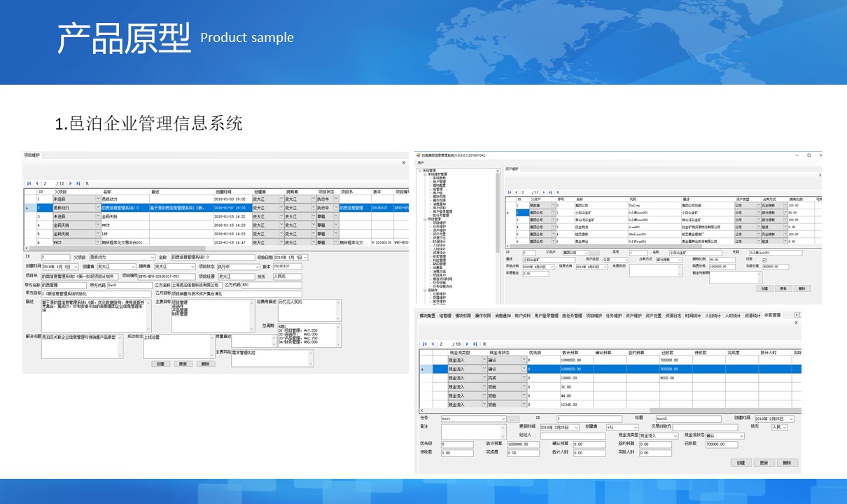Image resolution: width=847 pixels, height=504 pixels.
Task: Go to first record in 收客管理 navigator
Action: pyautogui.click(x=425, y=344)
